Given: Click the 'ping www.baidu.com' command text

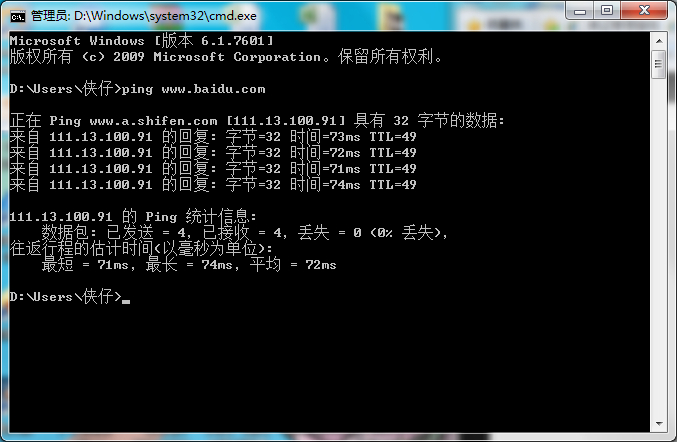Looking at the screenshot, I should (x=193, y=89).
